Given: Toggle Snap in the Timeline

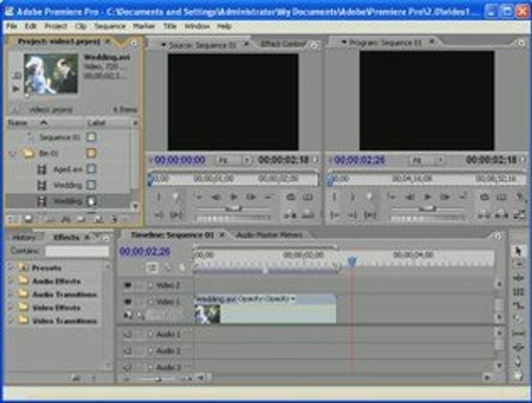Looking at the screenshot, I should 152,268.
